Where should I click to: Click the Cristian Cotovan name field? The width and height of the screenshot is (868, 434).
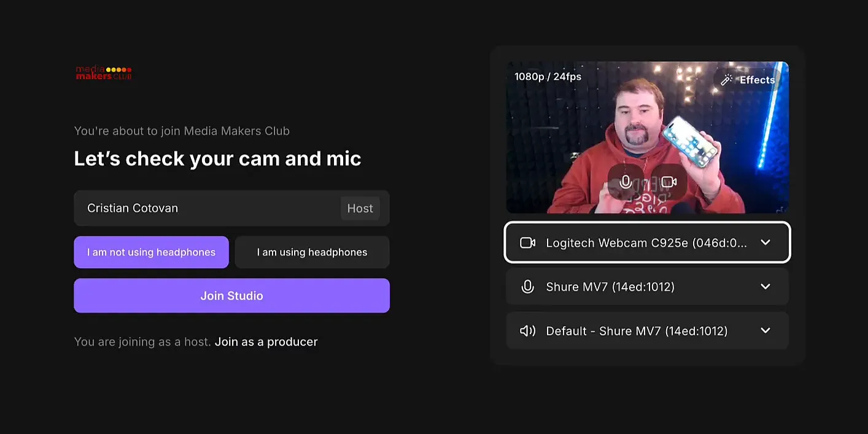point(231,208)
